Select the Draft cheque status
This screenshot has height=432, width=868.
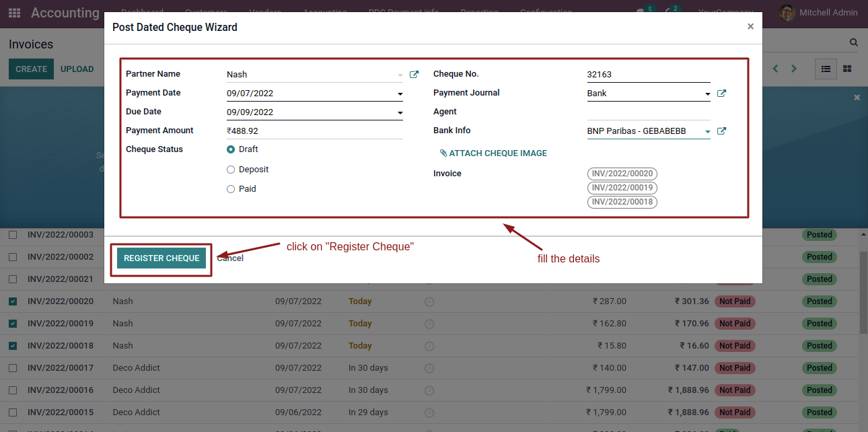tap(231, 149)
